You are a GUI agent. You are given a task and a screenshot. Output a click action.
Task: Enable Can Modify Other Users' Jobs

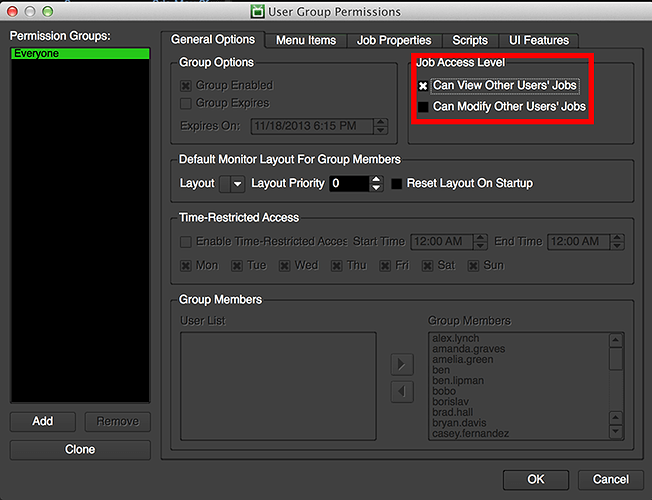[x=423, y=106]
